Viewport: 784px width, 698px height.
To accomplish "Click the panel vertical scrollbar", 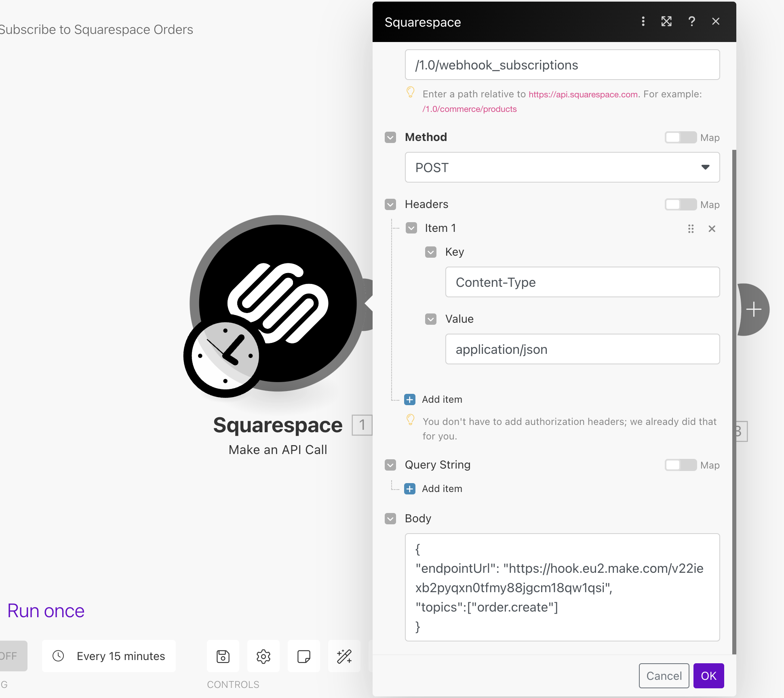I will tap(734, 402).
